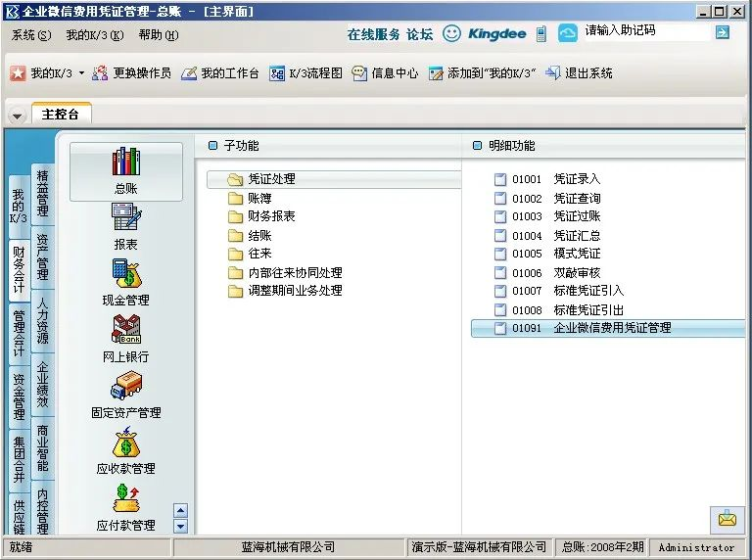The height and width of the screenshot is (560, 752).
Task: Click the 更换操作员 toolbar icon
Action: pyautogui.click(x=100, y=73)
